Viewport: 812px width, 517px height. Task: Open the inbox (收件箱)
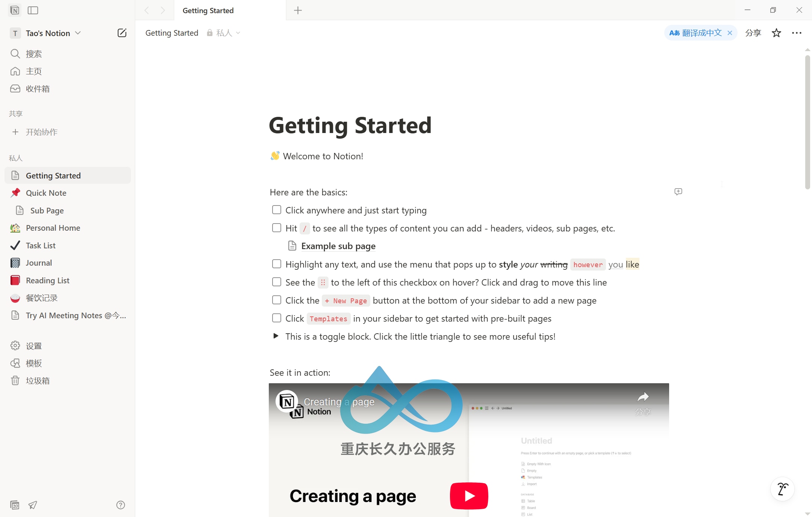(68, 89)
